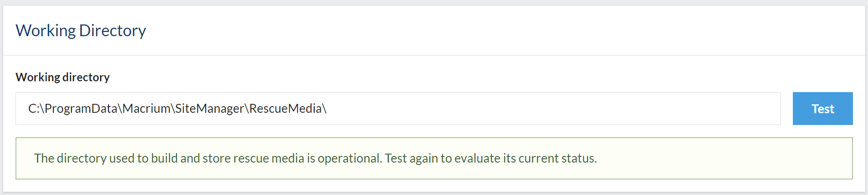The width and height of the screenshot is (868, 195).
Task: Click after the trailing backslash of the path
Action: click(x=327, y=109)
